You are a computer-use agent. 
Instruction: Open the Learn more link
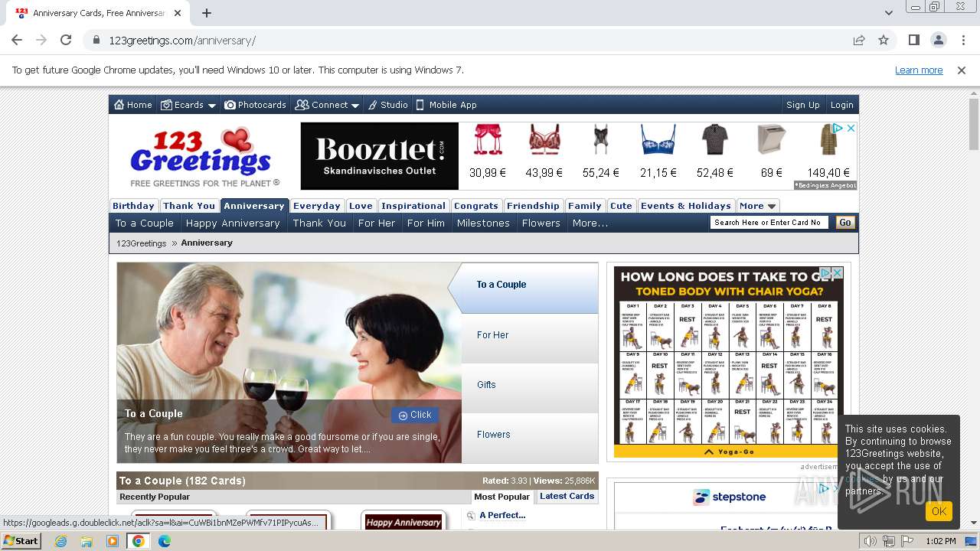coord(919,70)
